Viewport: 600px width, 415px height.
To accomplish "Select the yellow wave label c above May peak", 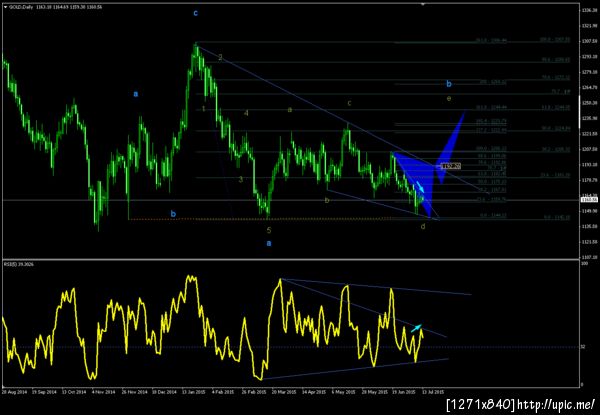I will 349,103.
